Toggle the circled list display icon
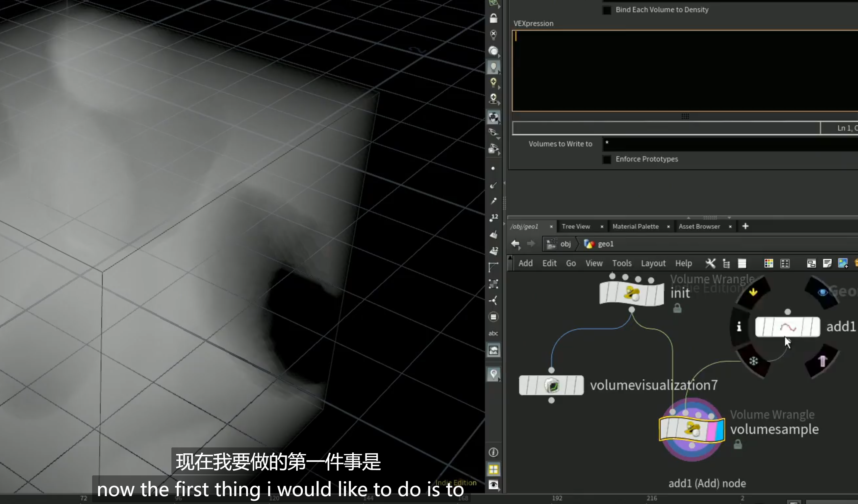This screenshot has width=858, height=504. [x=493, y=317]
